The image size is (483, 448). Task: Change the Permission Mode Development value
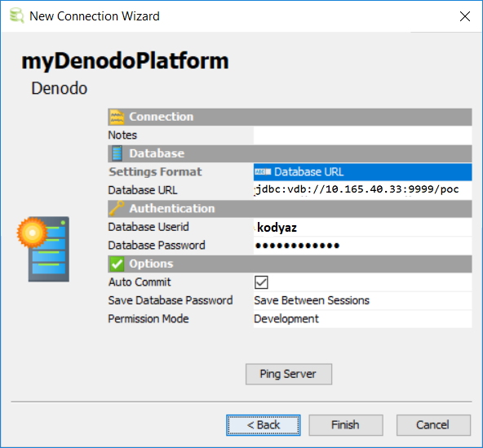tap(362, 319)
